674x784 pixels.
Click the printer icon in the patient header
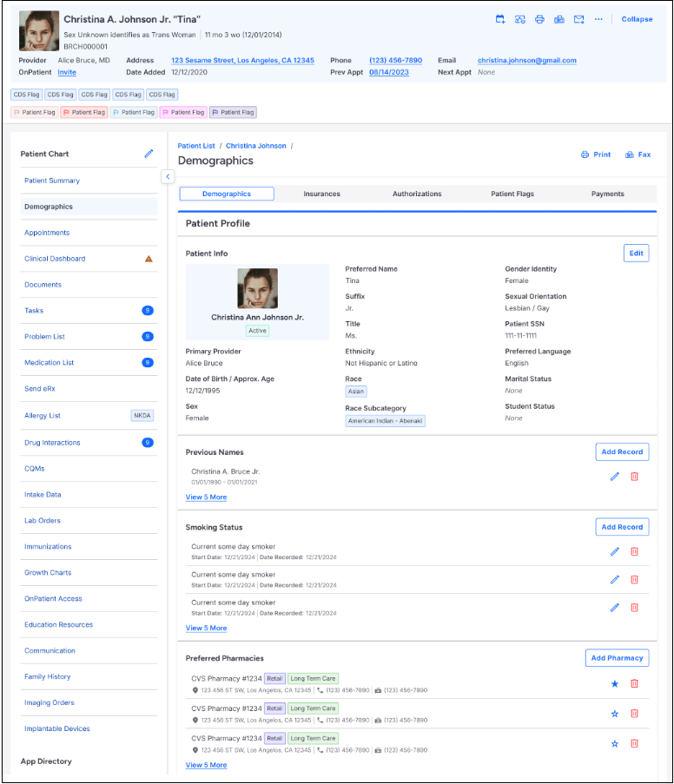pos(539,19)
